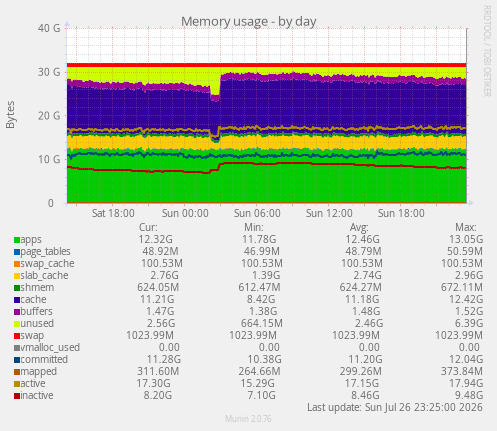Select the 'committed' legend label

point(44,360)
